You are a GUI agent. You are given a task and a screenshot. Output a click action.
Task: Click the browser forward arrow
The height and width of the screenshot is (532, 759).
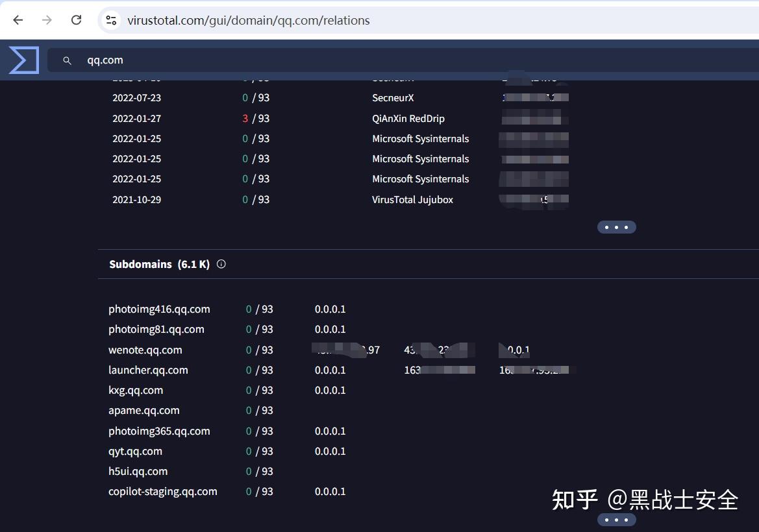(x=47, y=20)
